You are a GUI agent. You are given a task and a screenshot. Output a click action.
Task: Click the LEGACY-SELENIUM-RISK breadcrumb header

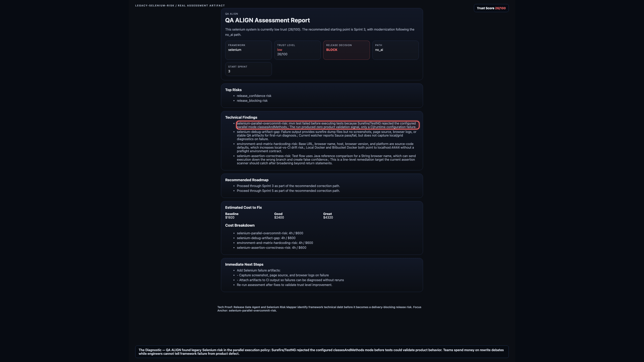pyautogui.click(x=180, y=6)
